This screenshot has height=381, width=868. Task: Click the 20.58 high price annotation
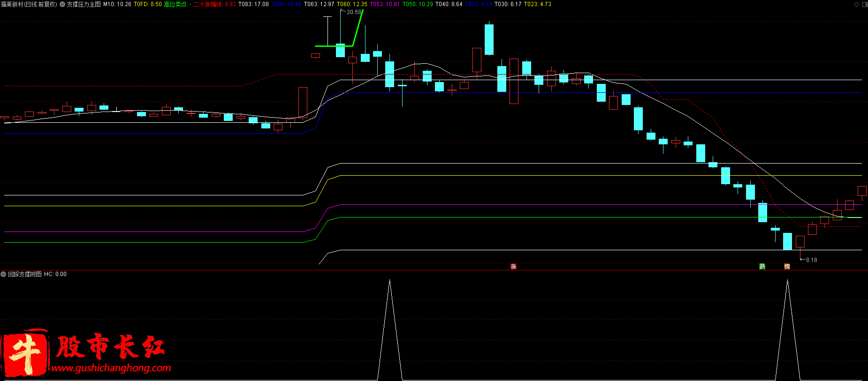354,12
